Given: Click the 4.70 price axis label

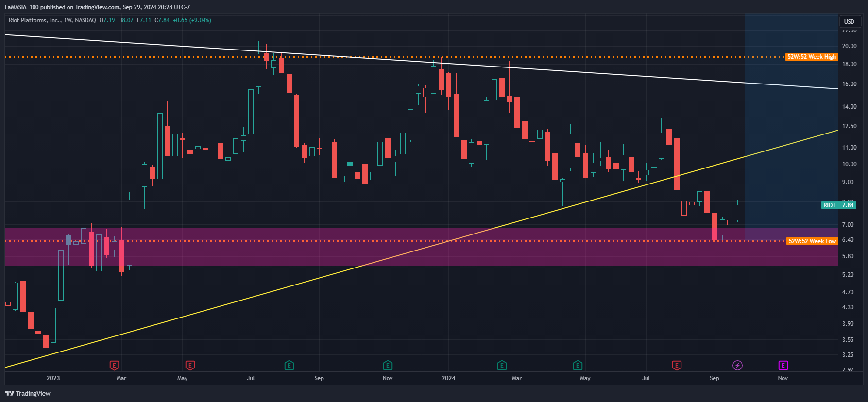Looking at the screenshot, I should (848, 292).
